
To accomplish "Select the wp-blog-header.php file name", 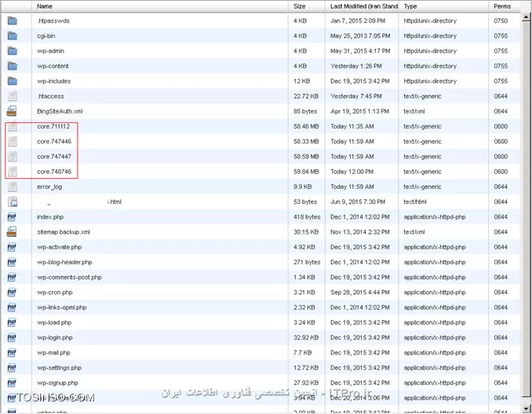I will tap(64, 262).
